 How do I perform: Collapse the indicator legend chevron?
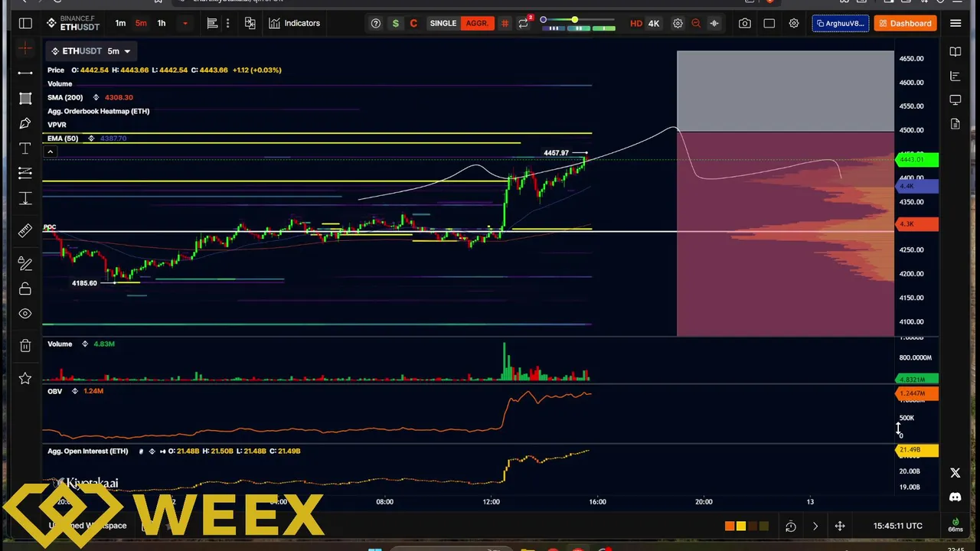(50, 152)
